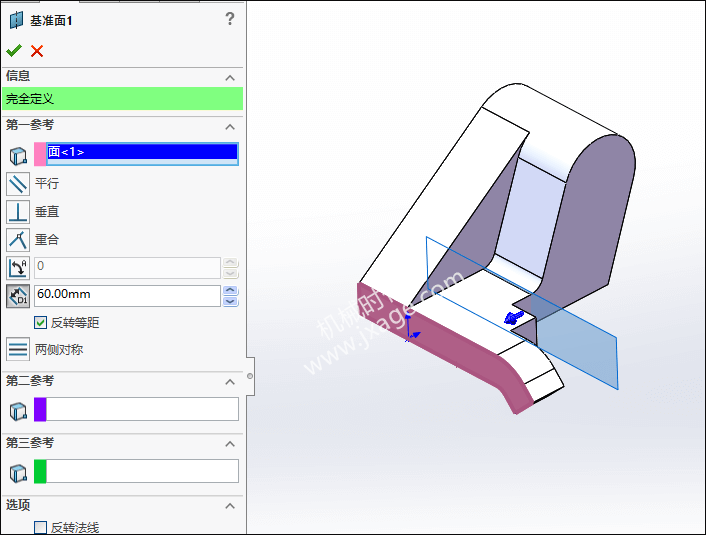Screen dimensions: 706x535
Task: Click the panel collapse handle on divider
Action: (250, 376)
